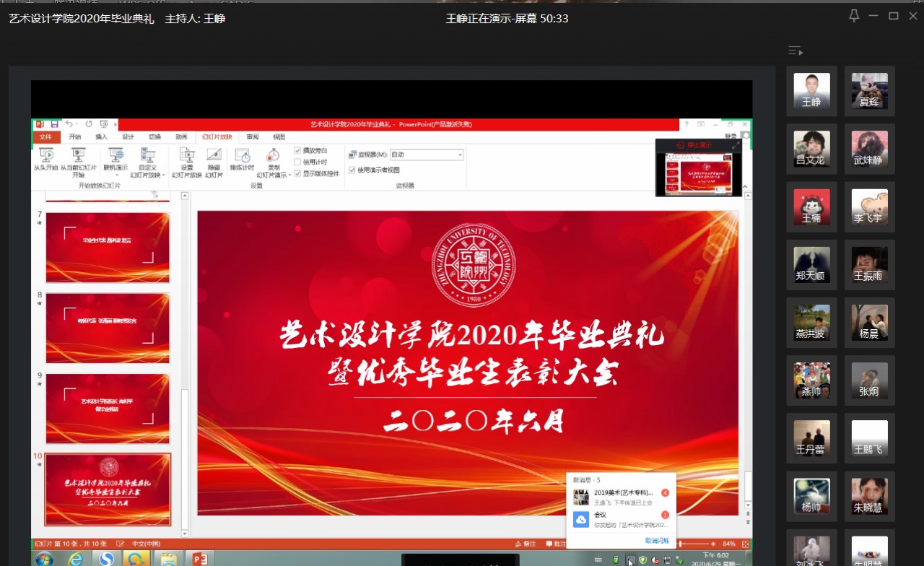
Task: Click 夏辉's participant avatar
Action: click(x=869, y=90)
